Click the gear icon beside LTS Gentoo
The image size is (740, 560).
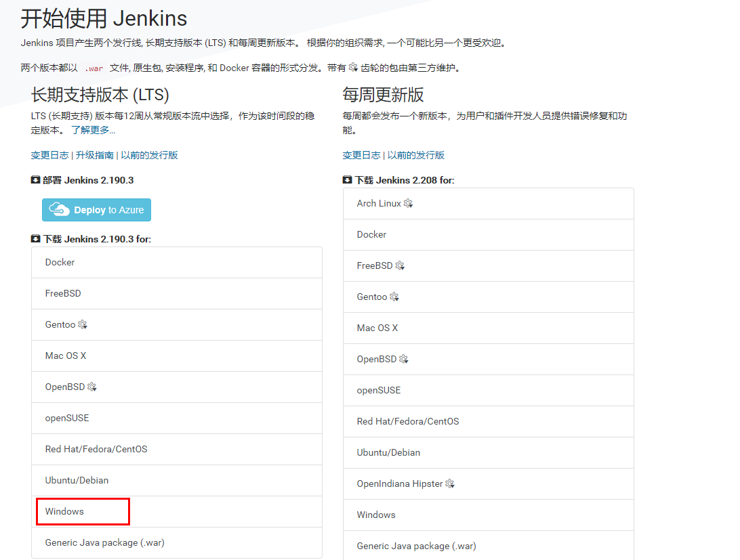coord(83,324)
